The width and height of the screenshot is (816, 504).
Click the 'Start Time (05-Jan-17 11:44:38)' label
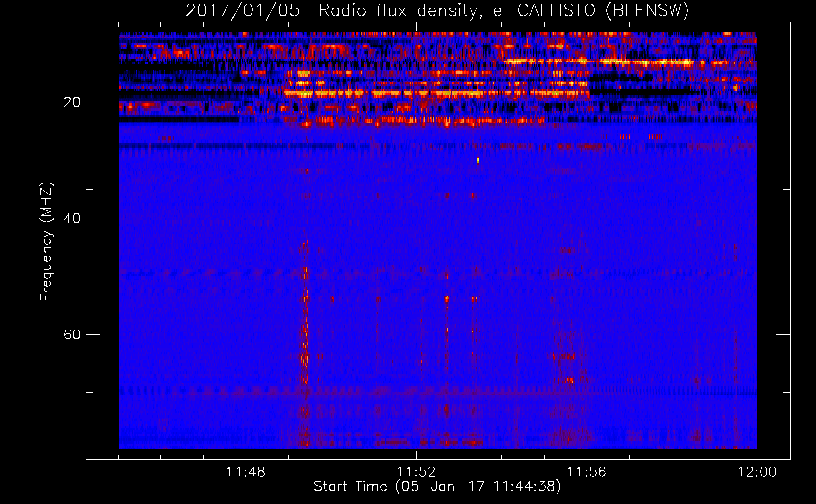437,487
